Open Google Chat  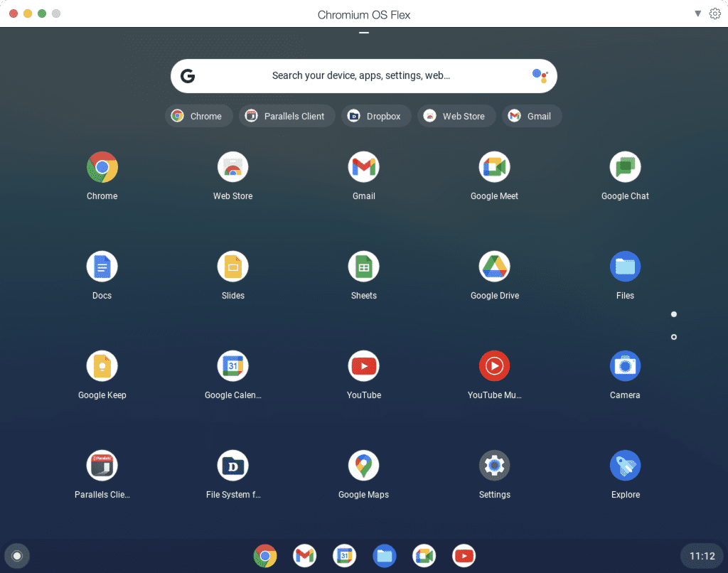click(625, 166)
